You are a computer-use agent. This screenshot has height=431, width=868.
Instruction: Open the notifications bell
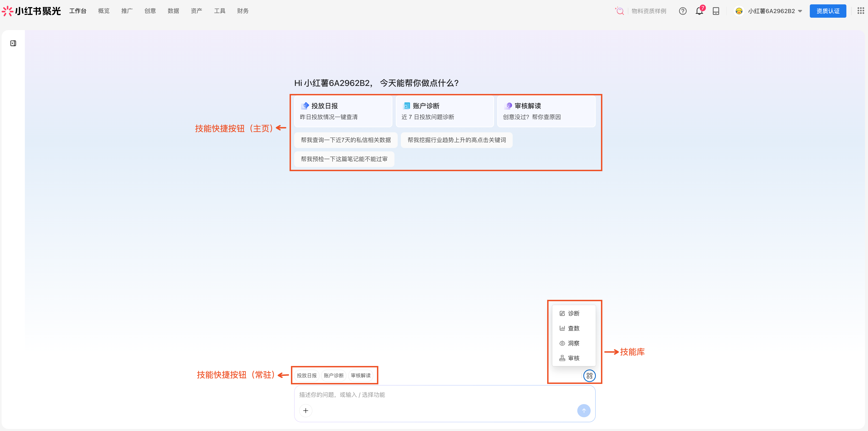click(x=699, y=11)
